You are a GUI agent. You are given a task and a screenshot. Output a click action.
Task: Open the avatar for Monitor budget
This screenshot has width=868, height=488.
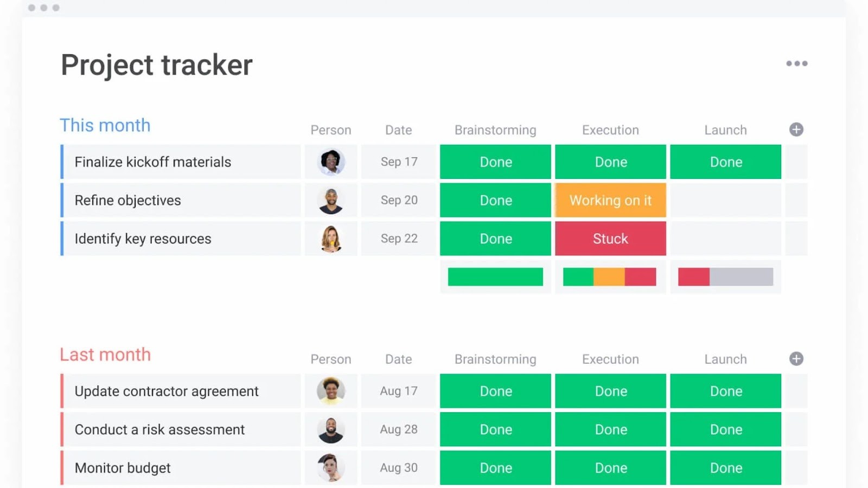[331, 467]
